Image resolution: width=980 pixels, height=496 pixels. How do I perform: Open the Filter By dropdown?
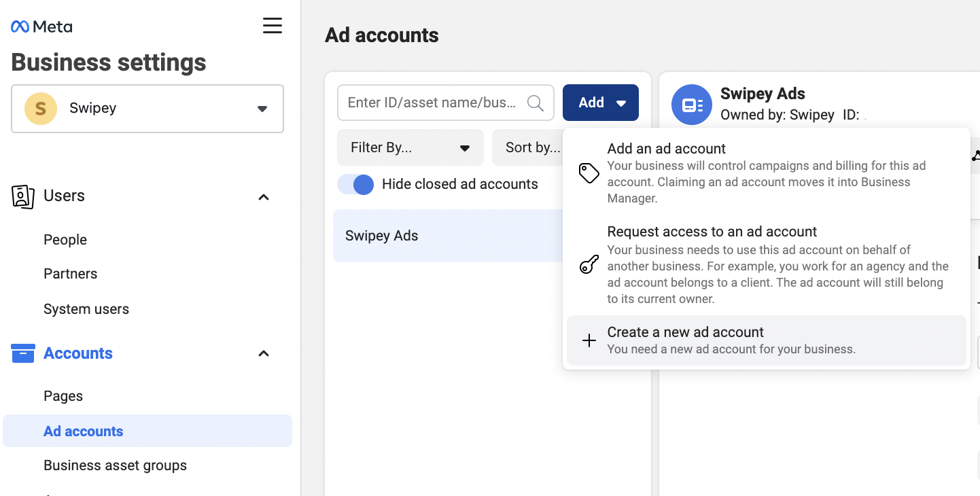tap(410, 147)
